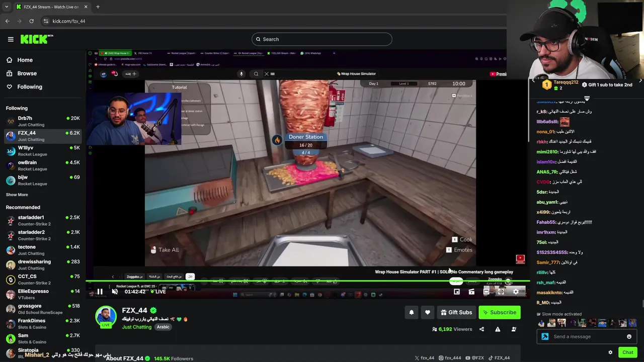Screen dimensions: 644x362
Task: Open FZX_44 streamer avatar
Action: [x=106, y=317]
